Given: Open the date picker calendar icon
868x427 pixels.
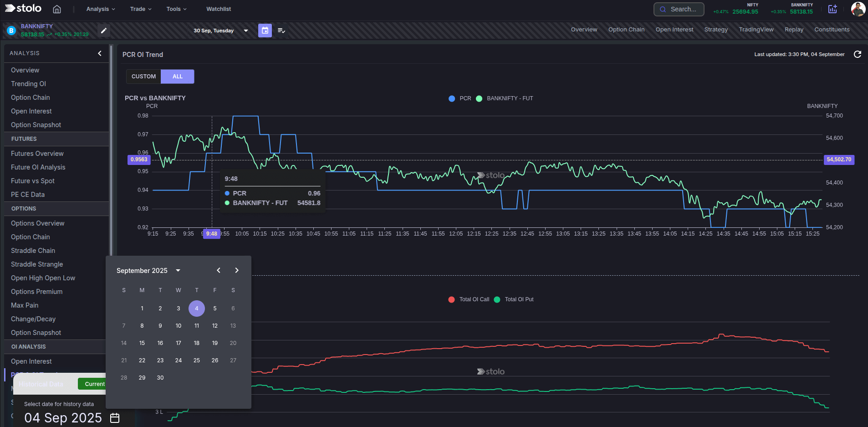Looking at the screenshot, I should (x=265, y=30).
